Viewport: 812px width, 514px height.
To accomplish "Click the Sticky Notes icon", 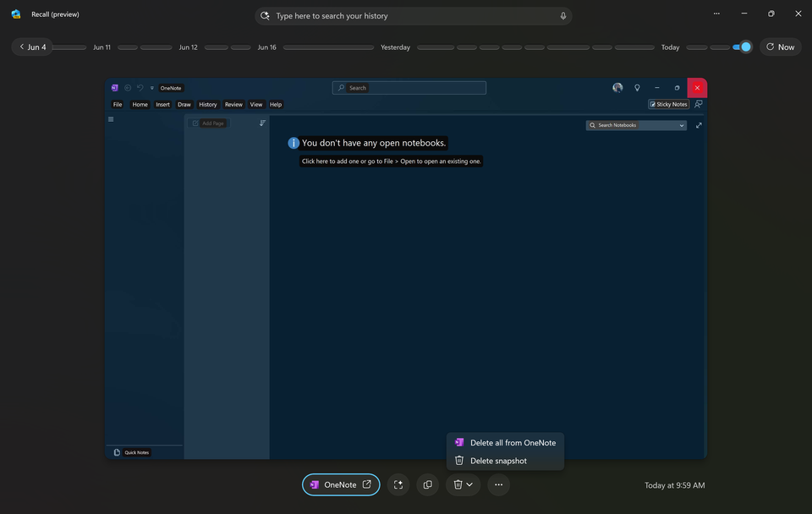I will coord(668,104).
